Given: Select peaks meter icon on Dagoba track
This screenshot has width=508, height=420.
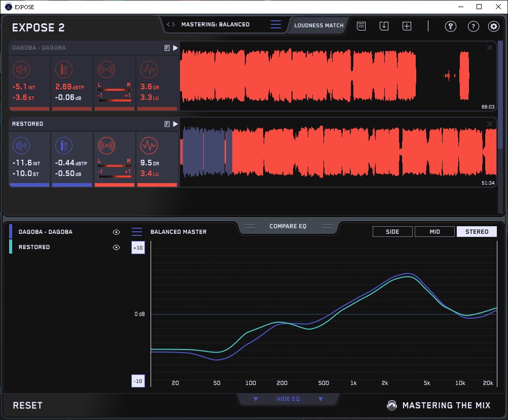Looking at the screenshot, I should (x=64, y=69).
